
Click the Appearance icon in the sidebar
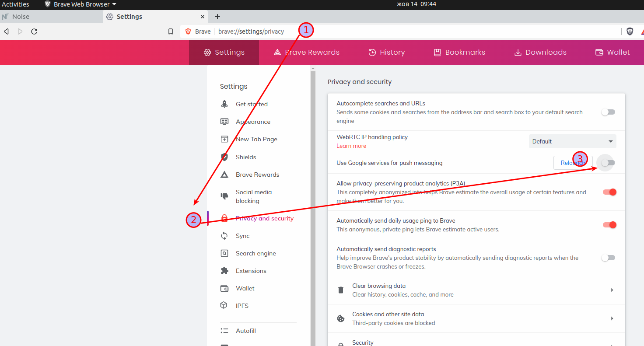point(224,122)
